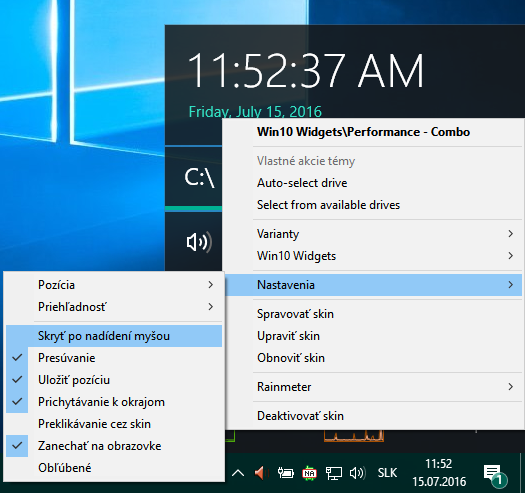Switch input language via SLK indicator
This screenshot has height=493, width=525.
387,473
